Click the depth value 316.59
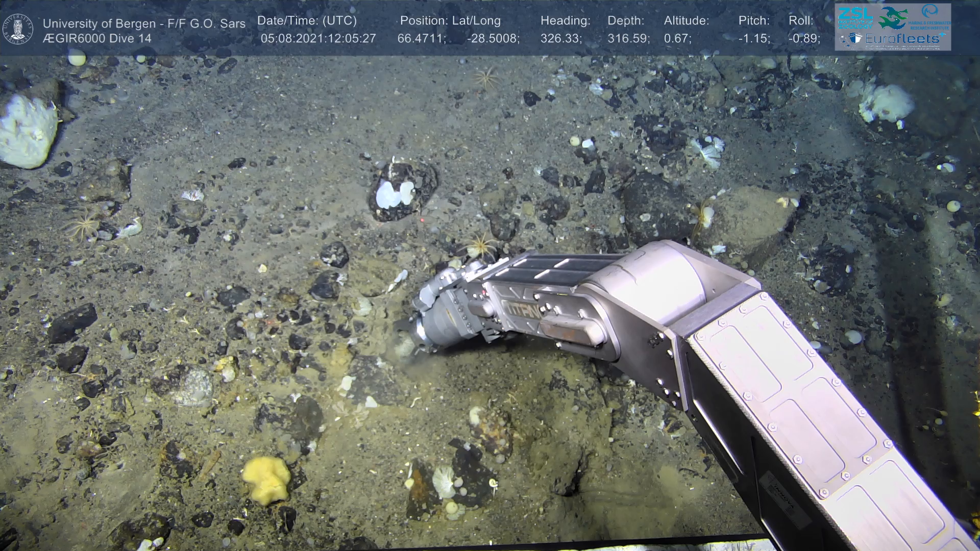 pyautogui.click(x=627, y=39)
